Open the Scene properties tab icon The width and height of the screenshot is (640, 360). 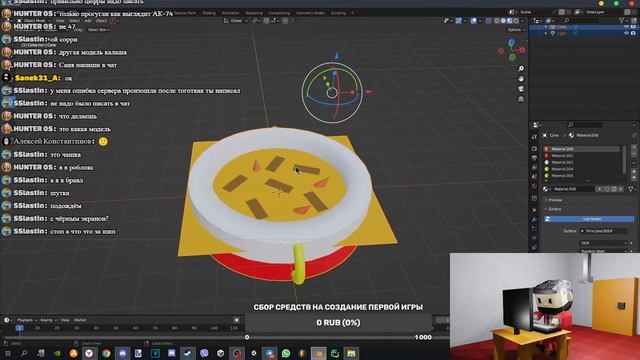click(534, 176)
